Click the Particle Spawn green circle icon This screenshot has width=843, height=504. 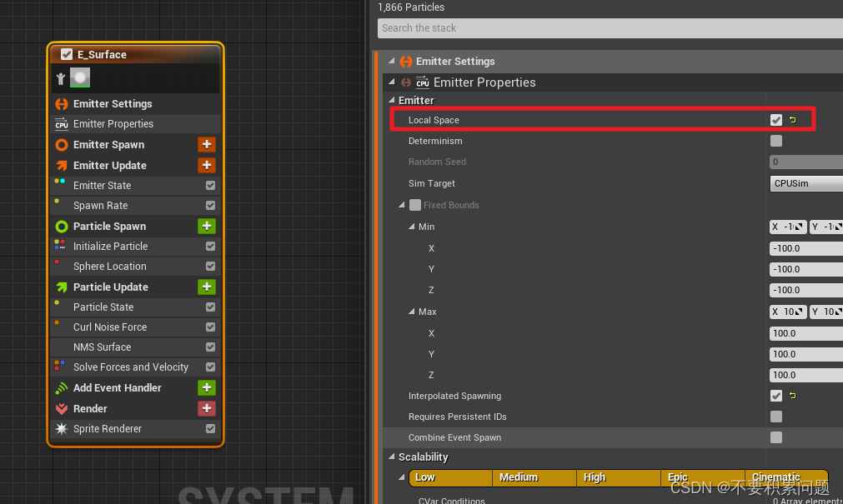pyautogui.click(x=62, y=227)
